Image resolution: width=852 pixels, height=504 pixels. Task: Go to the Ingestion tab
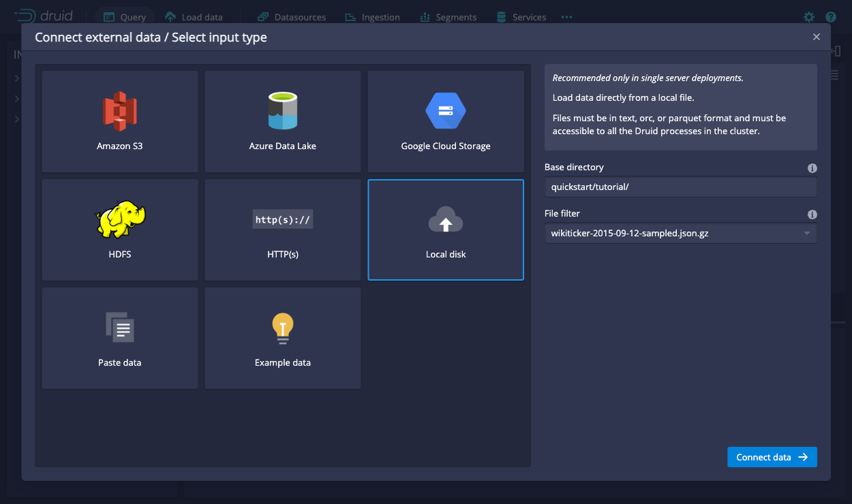pos(372,17)
